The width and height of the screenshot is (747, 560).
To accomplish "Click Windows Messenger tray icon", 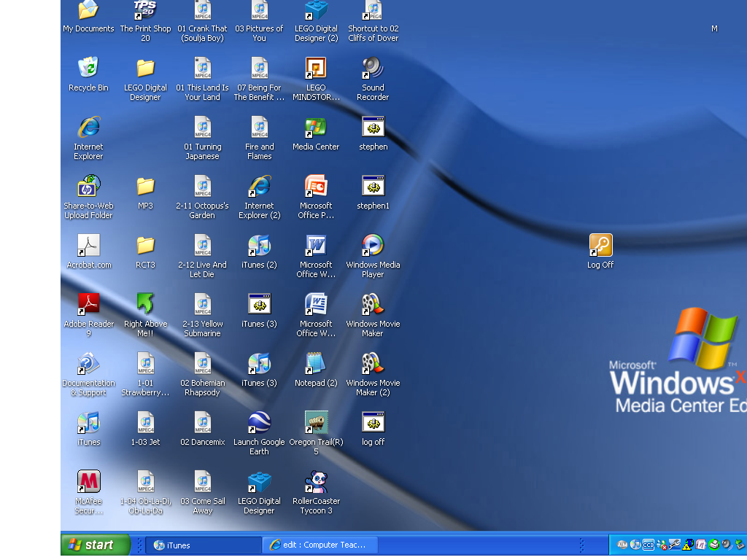I will (x=661, y=544).
